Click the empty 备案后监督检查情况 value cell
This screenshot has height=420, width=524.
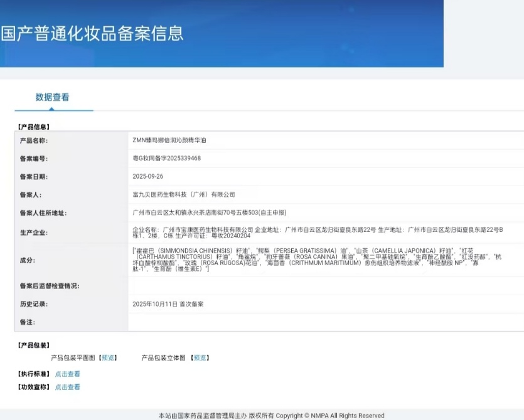pyautogui.click(x=326, y=286)
